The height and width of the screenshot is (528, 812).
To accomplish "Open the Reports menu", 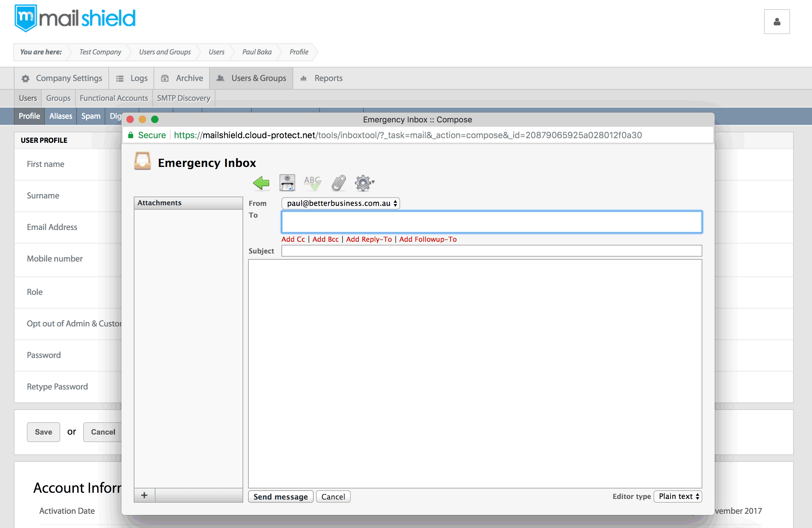I will coord(321,78).
